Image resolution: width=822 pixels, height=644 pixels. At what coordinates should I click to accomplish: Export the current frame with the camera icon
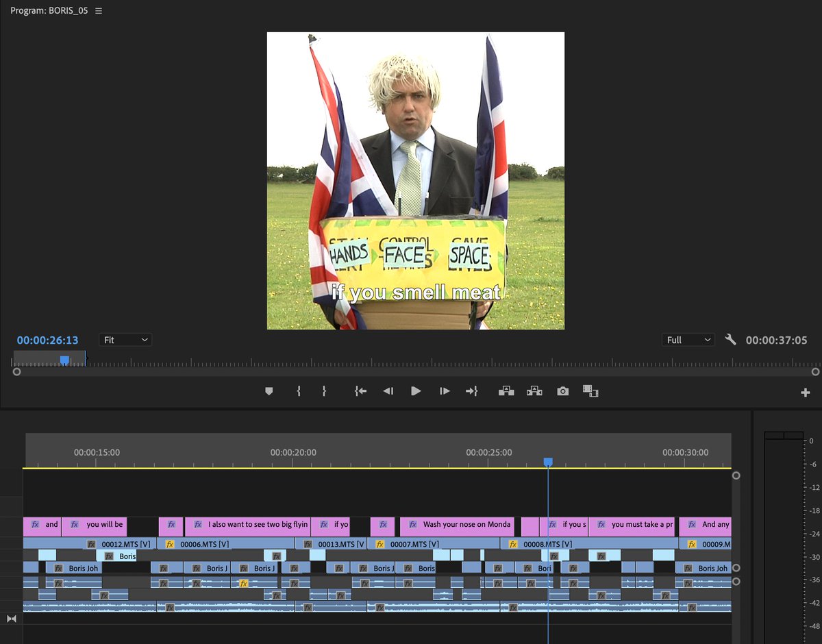point(562,391)
